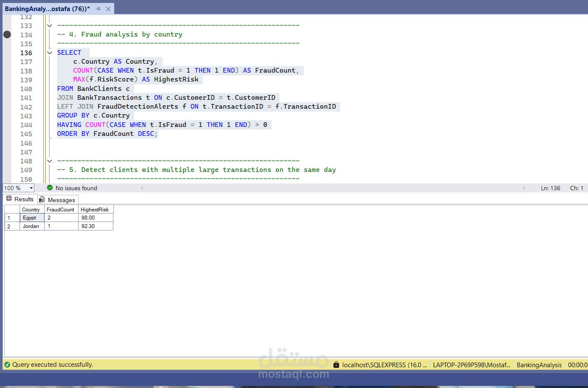Viewport: 588px width, 388px height.
Task: Click the green No issues found icon
Action: (x=50, y=188)
